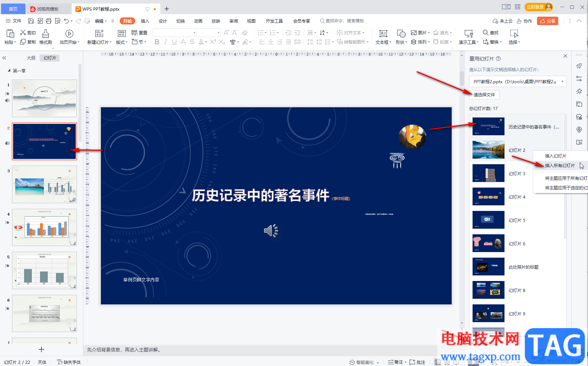The image size is (588, 366).
Task: Choose 插入幻灯片 from context menu
Action: tap(555, 156)
